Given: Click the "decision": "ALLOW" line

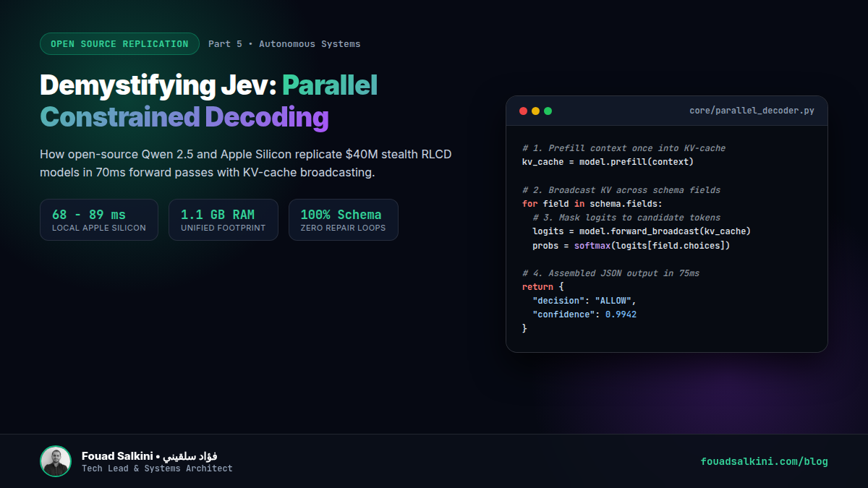Looking at the screenshot, I should 584,301.
